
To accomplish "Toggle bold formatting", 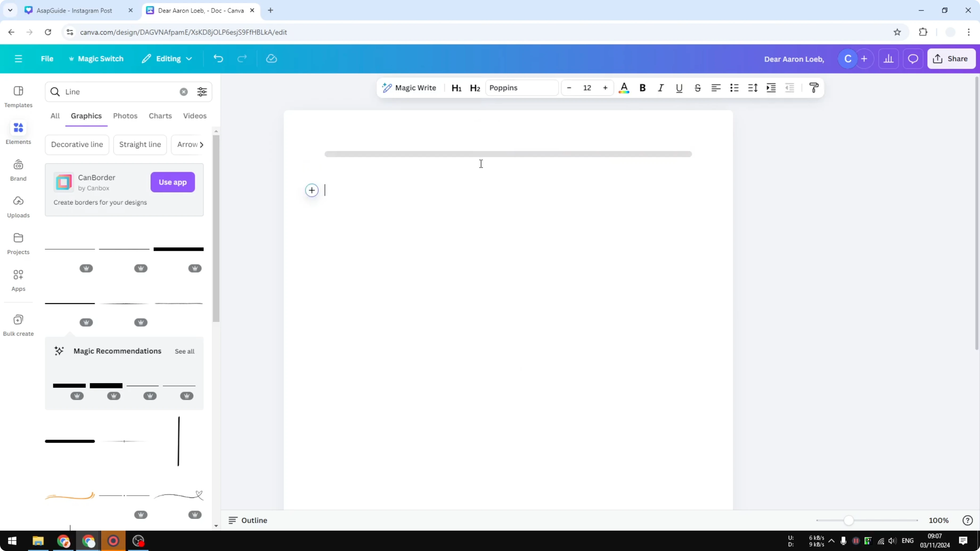I will pos(642,88).
